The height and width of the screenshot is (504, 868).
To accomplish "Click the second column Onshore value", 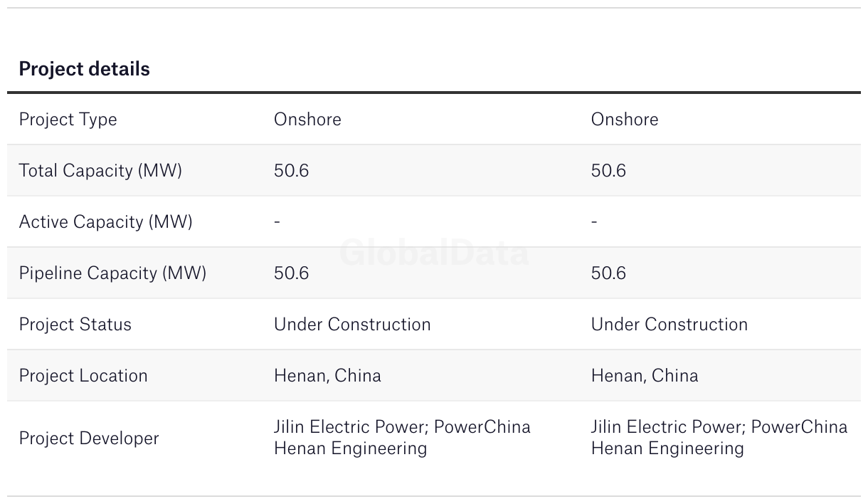I will pyautogui.click(x=625, y=119).
